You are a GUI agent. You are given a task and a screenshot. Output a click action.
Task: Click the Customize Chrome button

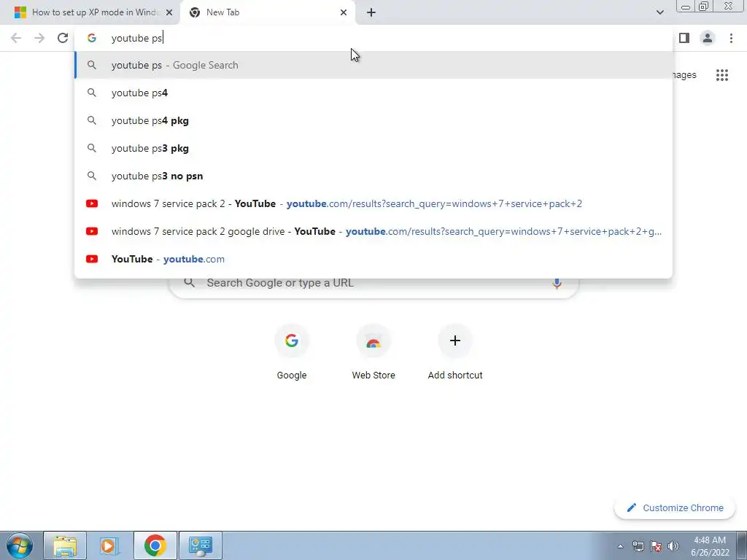coord(675,507)
